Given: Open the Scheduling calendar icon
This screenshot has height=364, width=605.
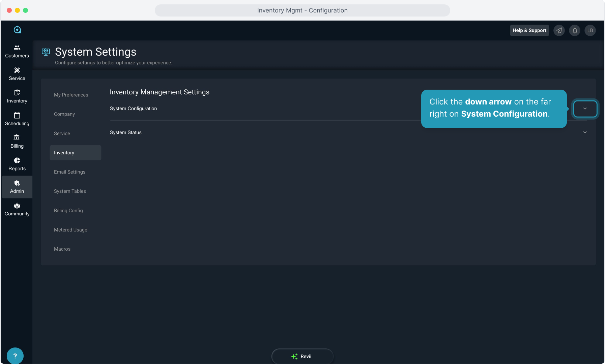Looking at the screenshot, I should pos(17,116).
